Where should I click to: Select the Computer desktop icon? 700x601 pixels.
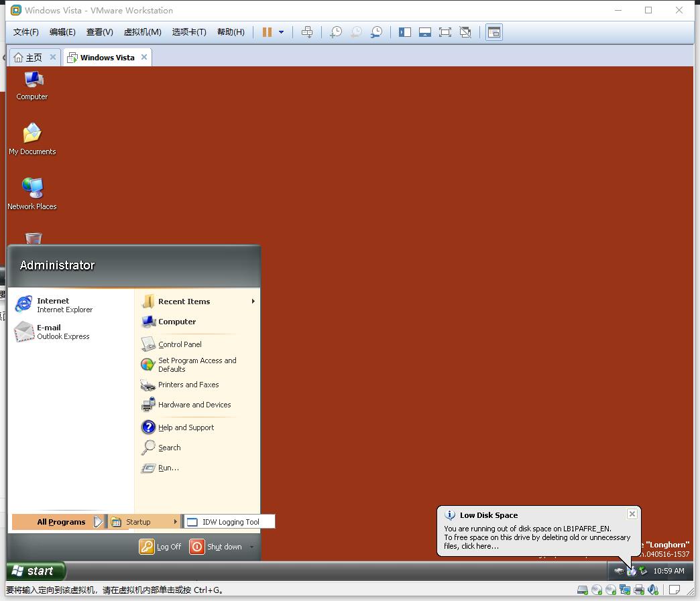click(x=32, y=86)
